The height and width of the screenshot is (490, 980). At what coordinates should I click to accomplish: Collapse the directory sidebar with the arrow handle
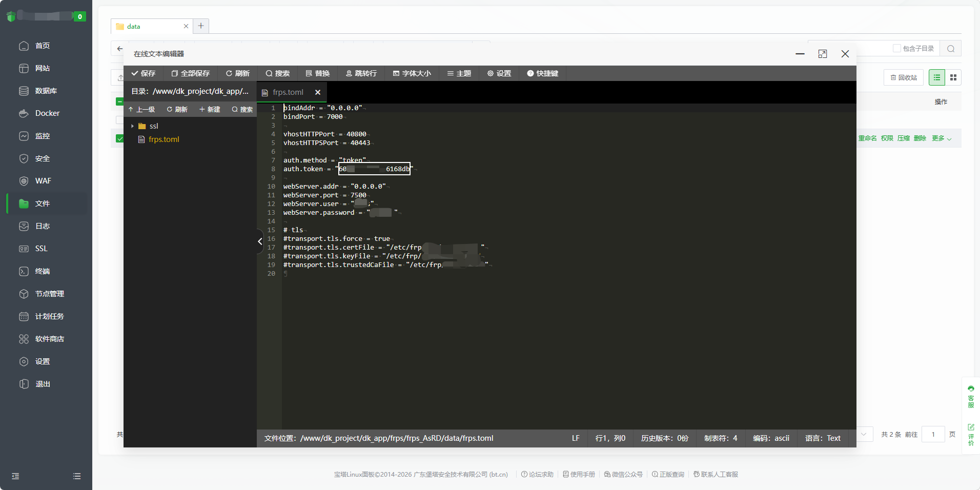coord(260,241)
